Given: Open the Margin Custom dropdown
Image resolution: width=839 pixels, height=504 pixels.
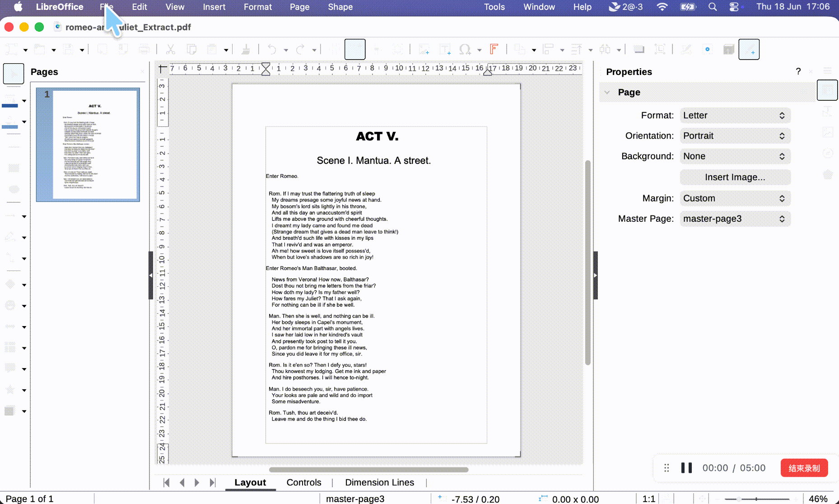Looking at the screenshot, I should click(x=735, y=198).
